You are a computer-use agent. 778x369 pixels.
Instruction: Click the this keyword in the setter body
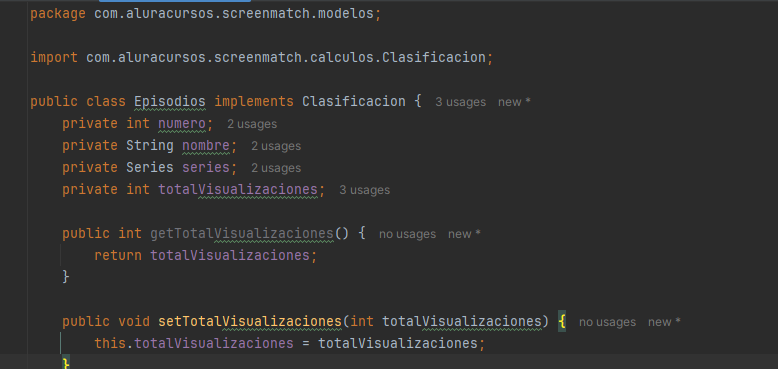(110, 343)
